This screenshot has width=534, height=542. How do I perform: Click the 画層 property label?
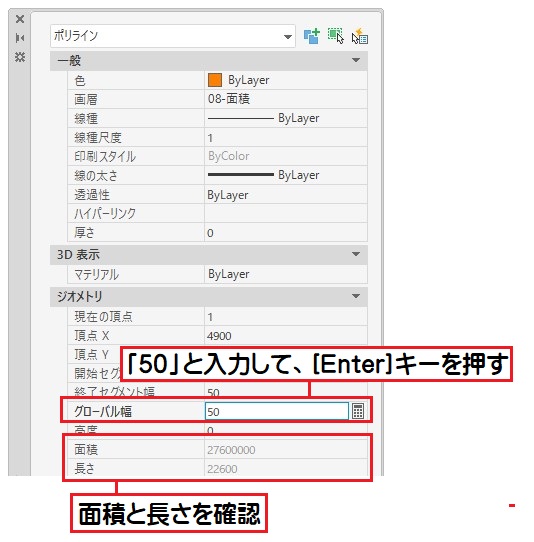(86, 100)
